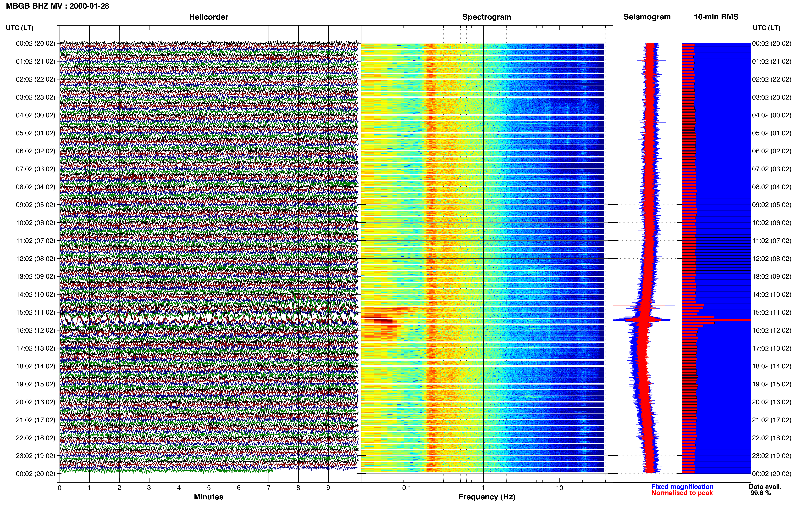The image size is (812, 508).
Task: Click left time label '03:02 (23:02)'
Action: pyautogui.click(x=35, y=97)
